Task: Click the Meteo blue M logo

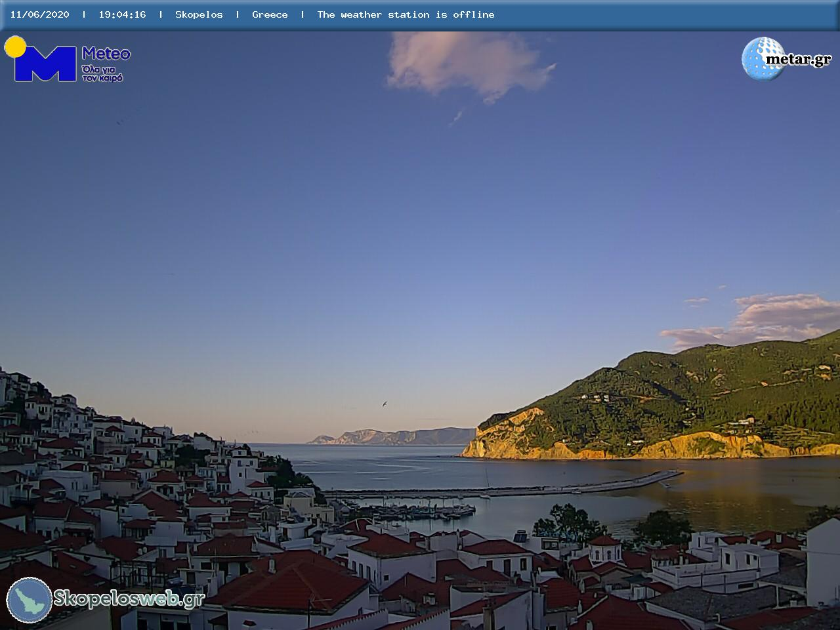Action: pyautogui.click(x=45, y=64)
